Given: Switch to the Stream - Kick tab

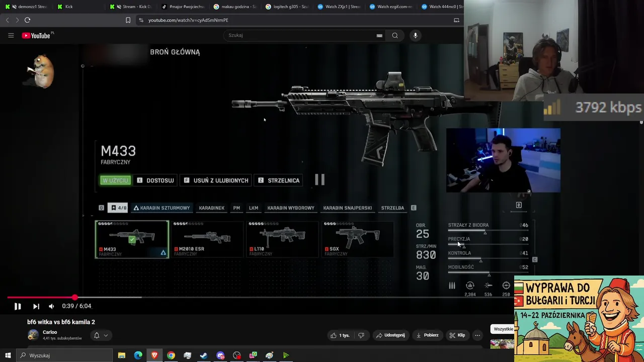Looking at the screenshot, I should (x=132, y=7).
